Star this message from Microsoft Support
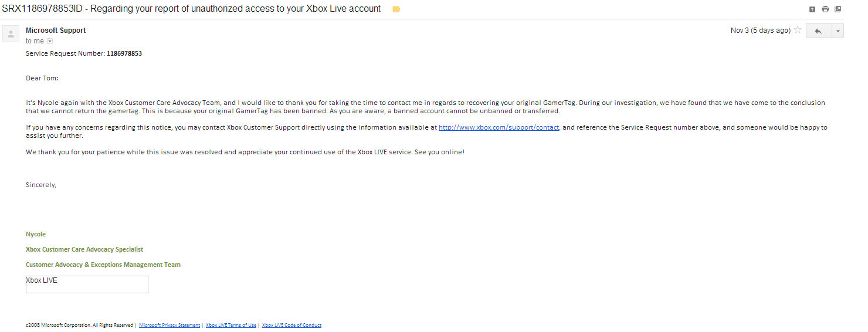Screen dimensions: 868x332 (x=798, y=30)
